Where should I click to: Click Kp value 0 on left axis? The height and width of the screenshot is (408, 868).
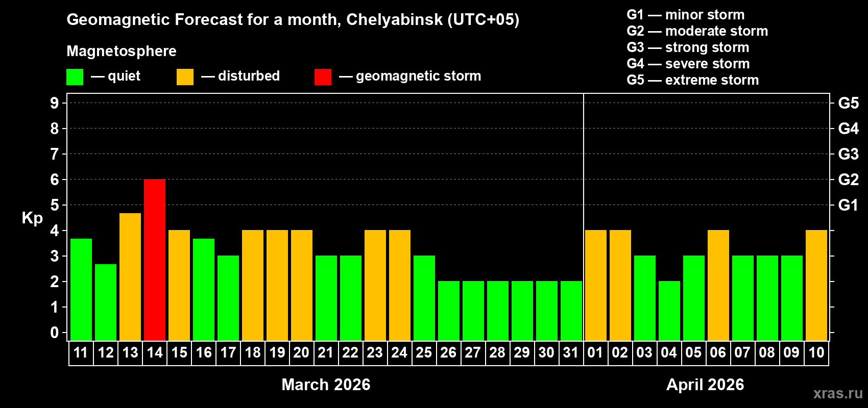(x=55, y=333)
